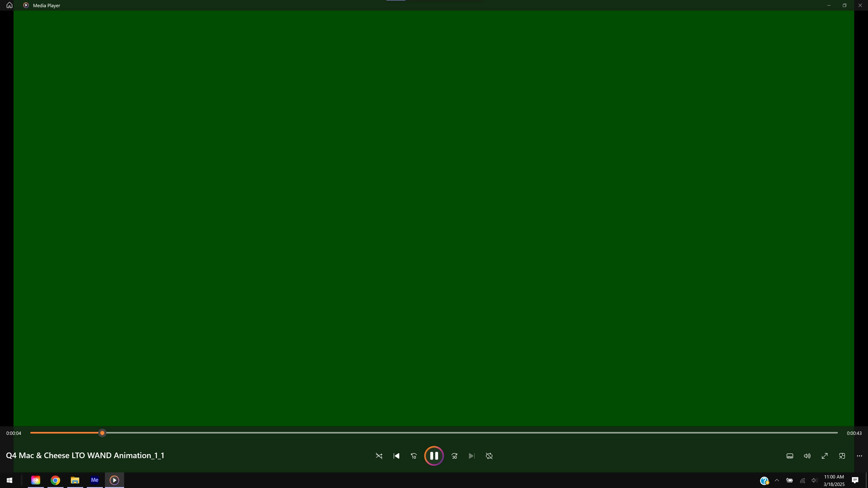This screenshot has width=868, height=488.
Task: Switch to mini player mode
Action: (x=842, y=456)
